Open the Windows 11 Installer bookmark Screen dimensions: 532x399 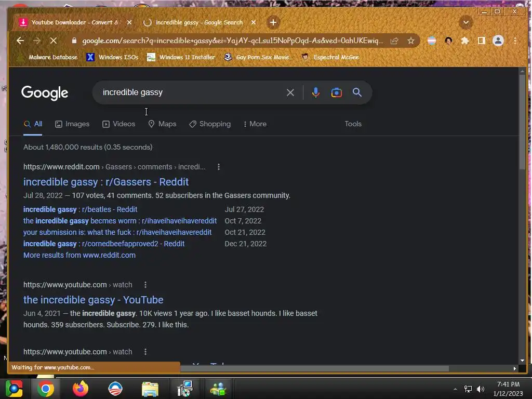click(x=181, y=57)
